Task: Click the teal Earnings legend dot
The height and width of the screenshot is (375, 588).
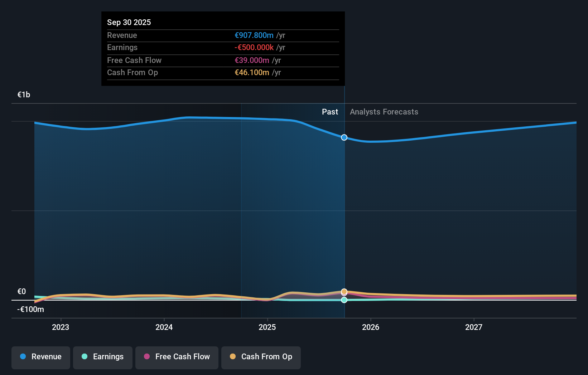Action: pyautogui.click(x=85, y=357)
